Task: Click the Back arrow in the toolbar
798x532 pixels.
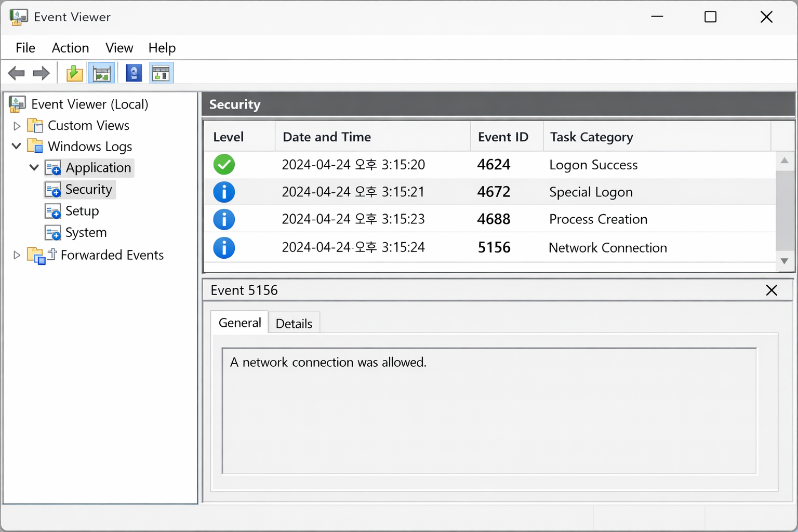Action: [17, 73]
